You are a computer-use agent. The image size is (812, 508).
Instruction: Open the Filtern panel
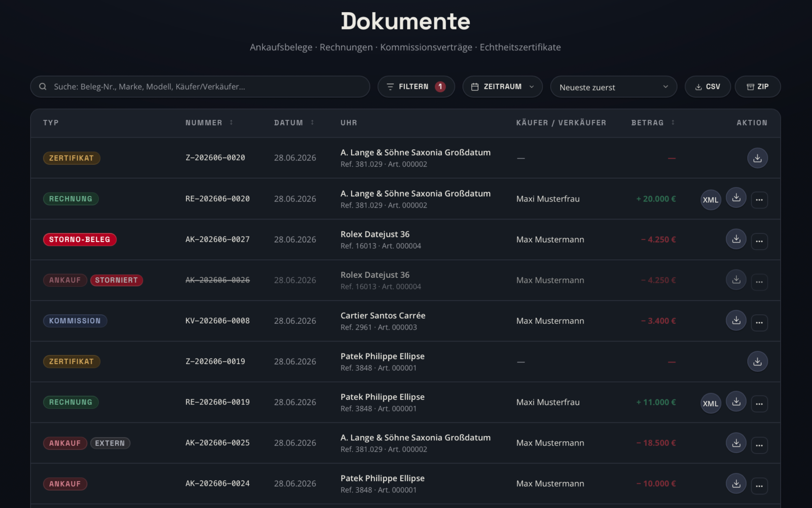416,87
